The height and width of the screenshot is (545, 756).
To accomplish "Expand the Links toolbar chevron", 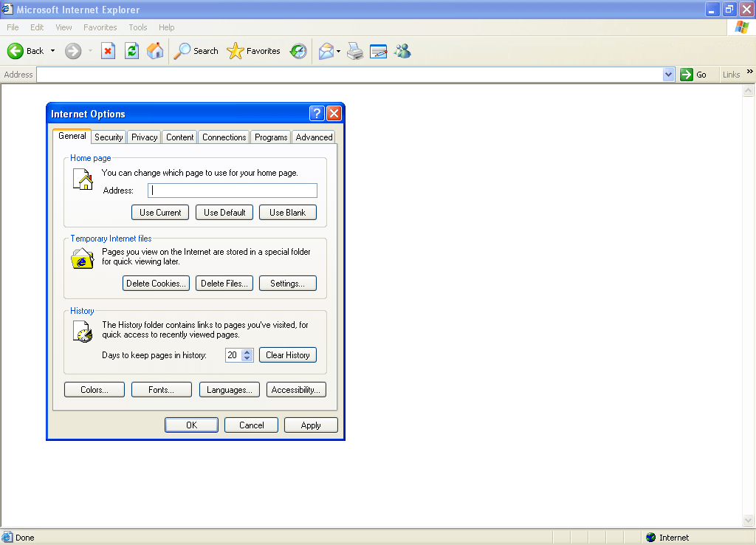I will [750, 72].
